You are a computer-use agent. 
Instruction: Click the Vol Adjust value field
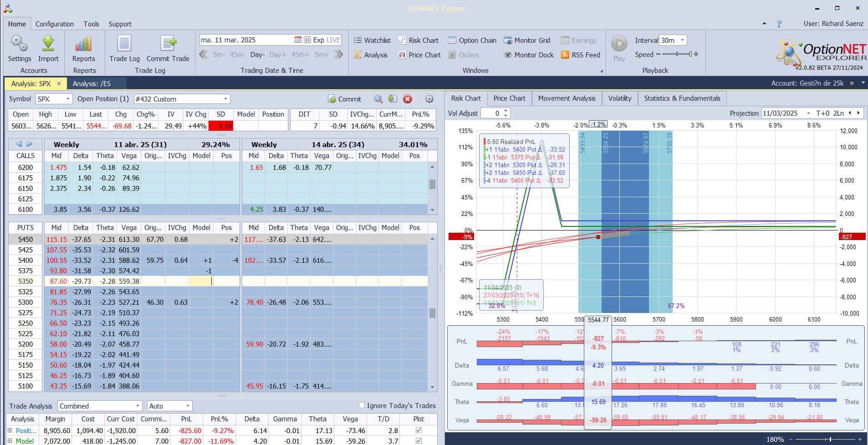coord(492,113)
